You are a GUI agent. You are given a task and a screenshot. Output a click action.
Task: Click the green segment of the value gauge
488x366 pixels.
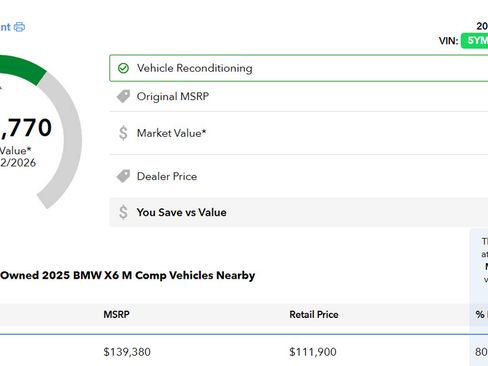[23, 68]
